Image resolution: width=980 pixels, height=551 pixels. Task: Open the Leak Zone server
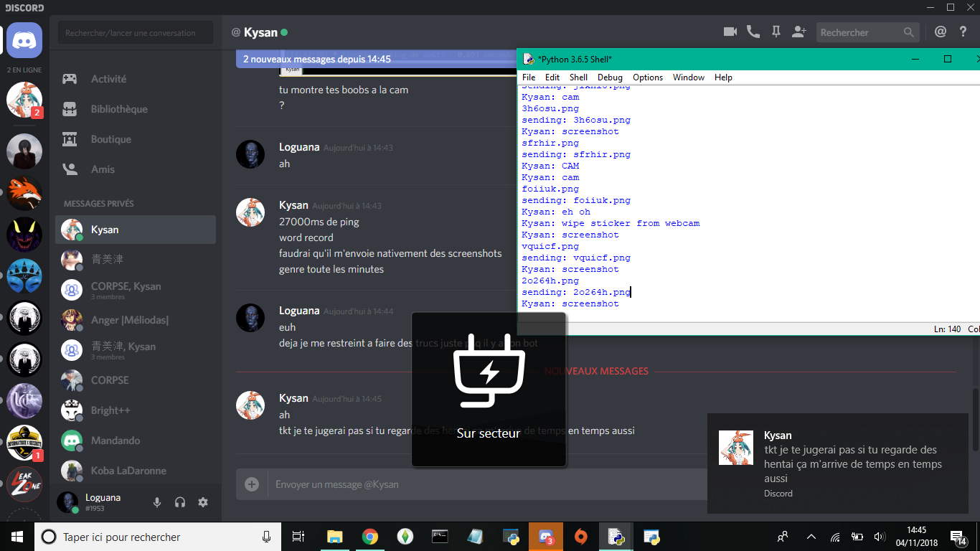pos(24,484)
